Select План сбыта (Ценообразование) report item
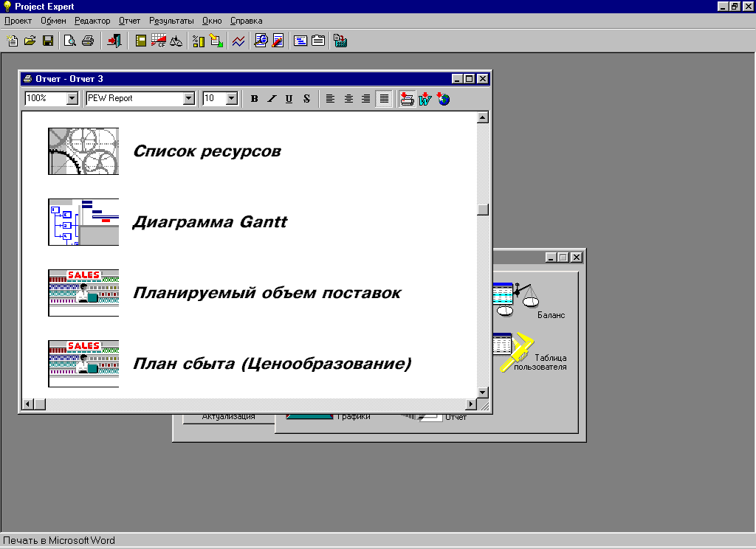This screenshot has width=756, height=549. tap(272, 364)
